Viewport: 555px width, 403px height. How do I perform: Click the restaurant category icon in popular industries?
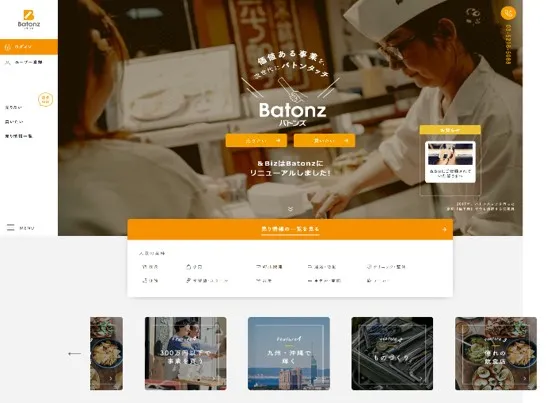144,267
